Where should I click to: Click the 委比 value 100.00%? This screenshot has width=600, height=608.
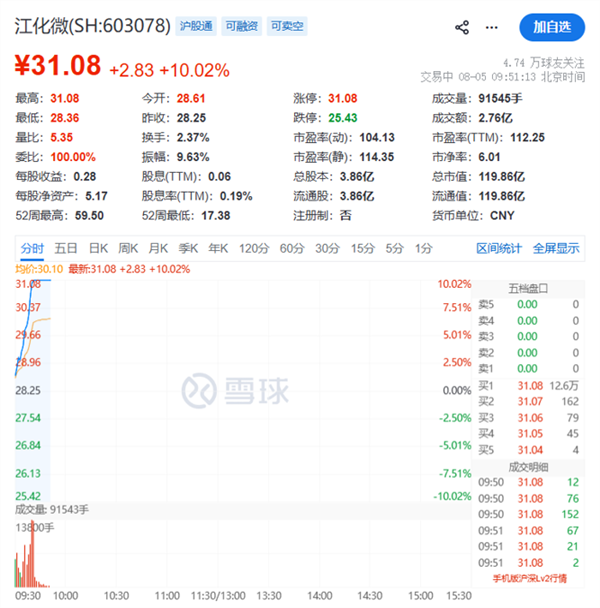pyautogui.click(x=73, y=157)
